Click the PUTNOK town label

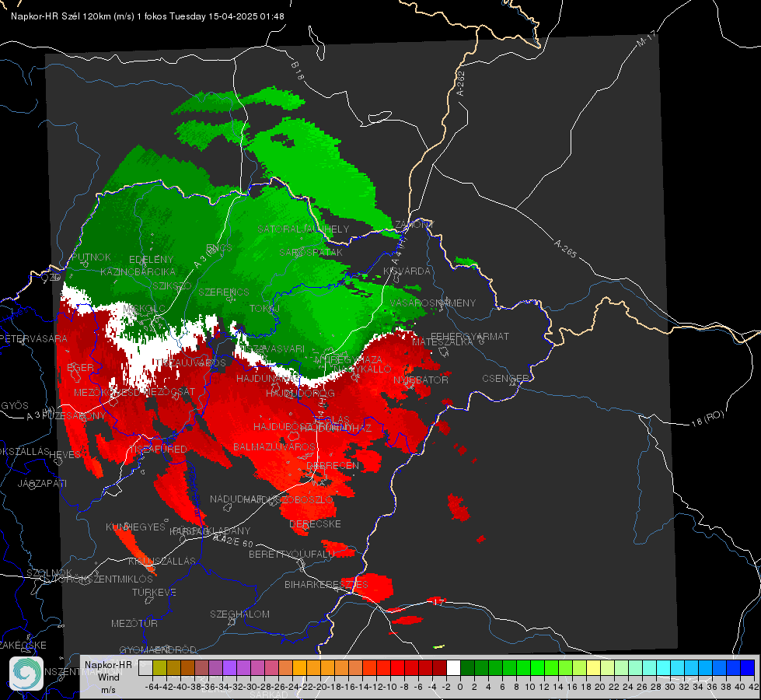[91, 257]
